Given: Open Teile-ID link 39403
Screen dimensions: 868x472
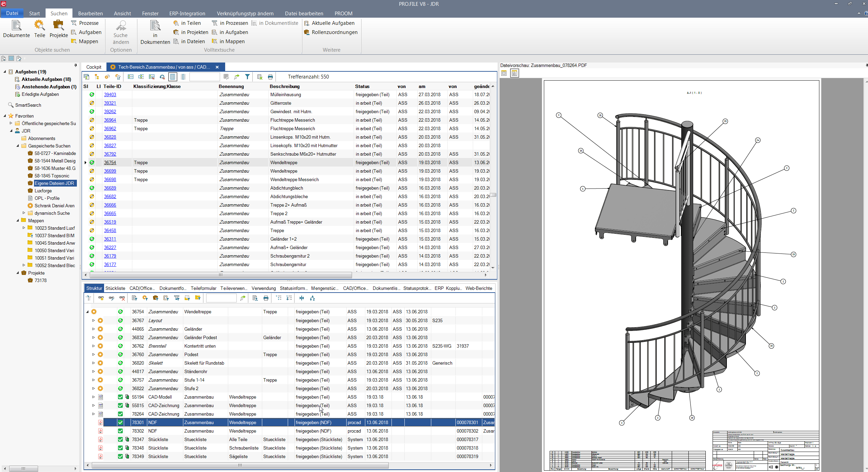Looking at the screenshot, I should (x=110, y=94).
